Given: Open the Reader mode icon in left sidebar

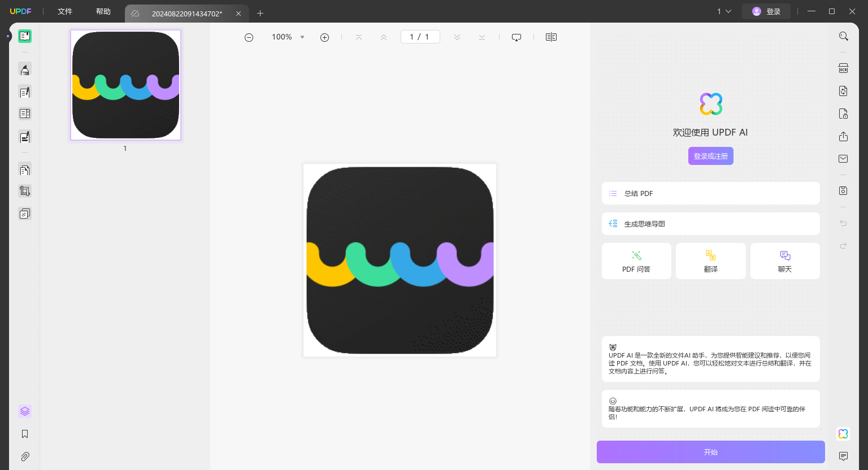Looking at the screenshot, I should pos(25,36).
